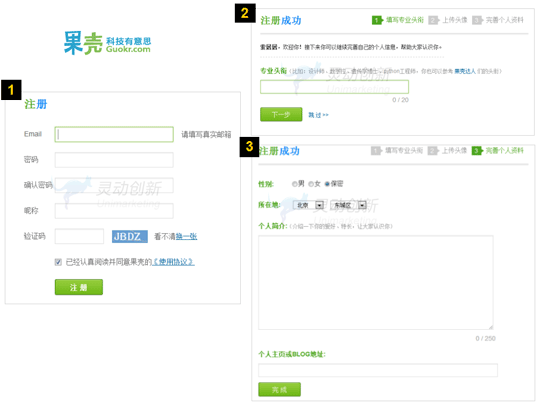The image size is (540, 406).
Task: Click highlighted step 3 icon in panel 3
Action: 477,151
